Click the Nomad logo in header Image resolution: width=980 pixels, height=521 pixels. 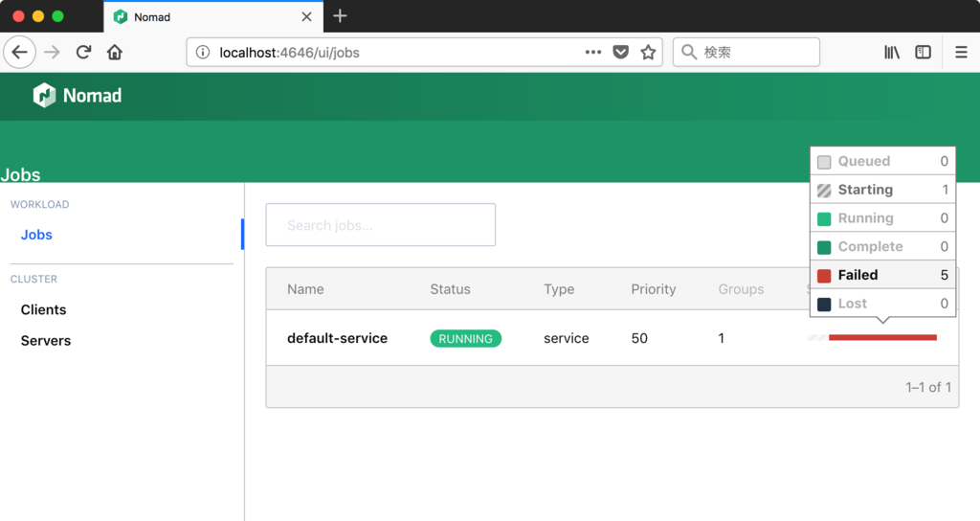click(x=78, y=96)
